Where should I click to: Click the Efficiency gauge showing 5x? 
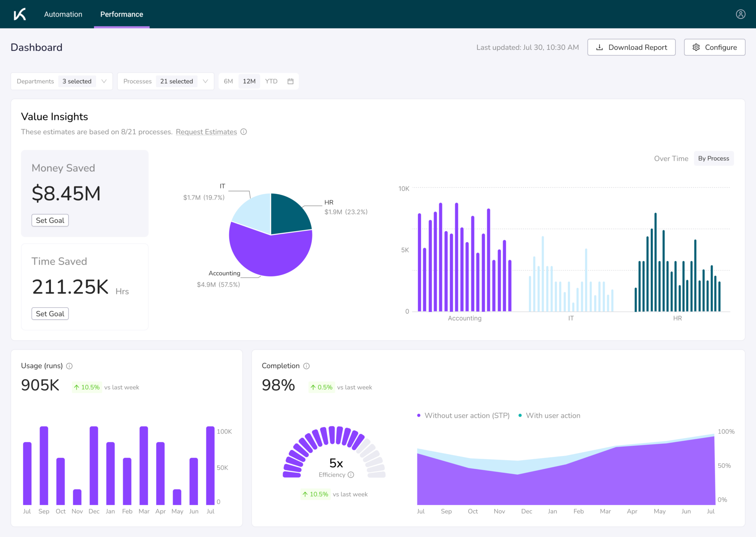click(335, 463)
